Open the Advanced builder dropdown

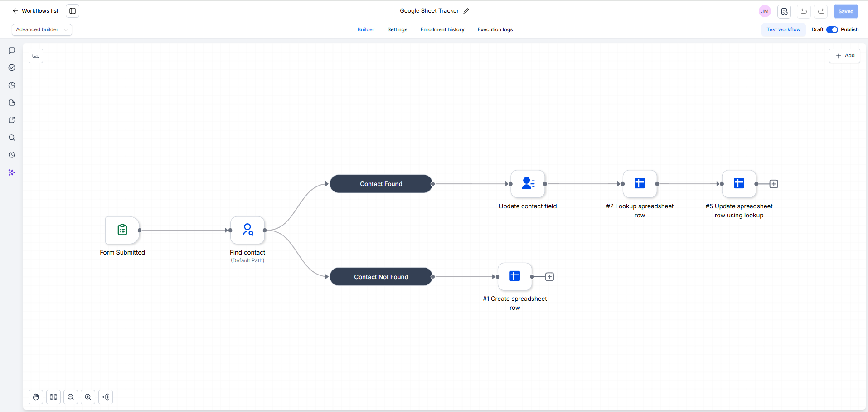coord(42,29)
